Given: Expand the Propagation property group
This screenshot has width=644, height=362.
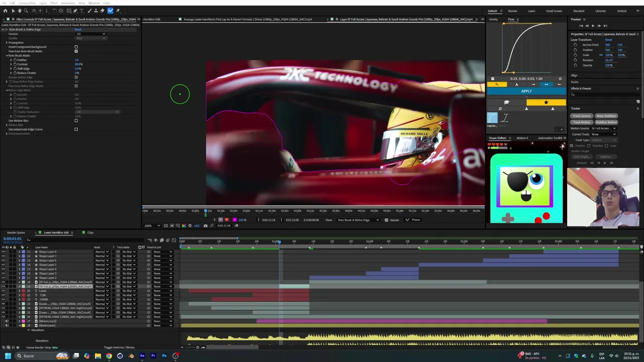Looking at the screenshot, I should [x=7, y=43].
